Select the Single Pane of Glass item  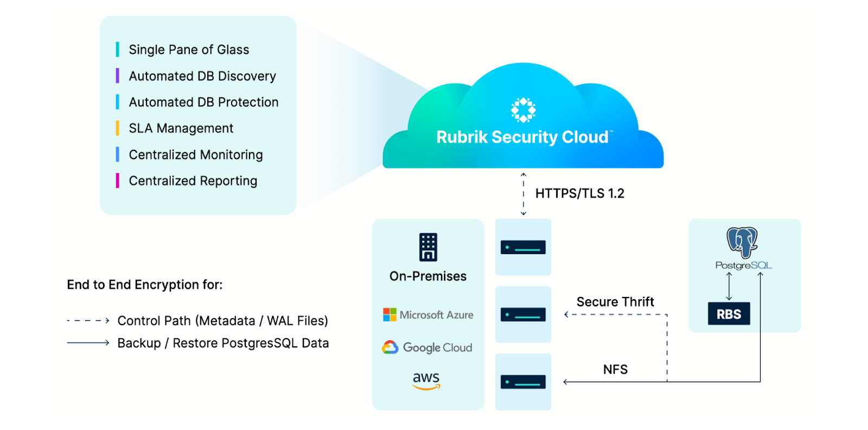[x=189, y=50]
